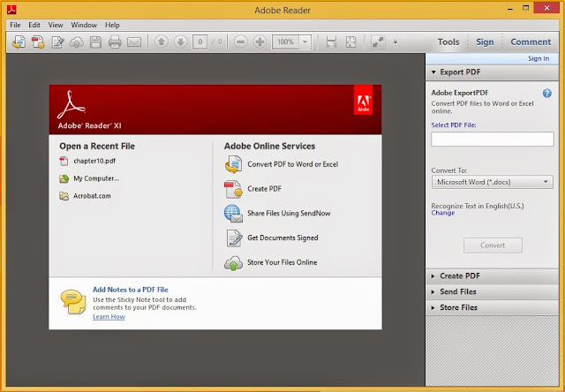Screen dimensions: 565x392
Task: Expand the Send Files section
Action: pyautogui.click(x=492, y=292)
